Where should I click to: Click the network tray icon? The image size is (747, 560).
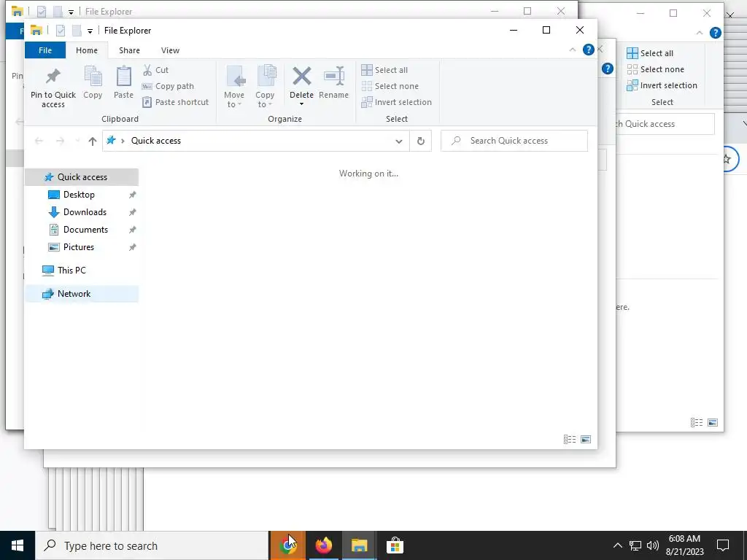pos(635,545)
